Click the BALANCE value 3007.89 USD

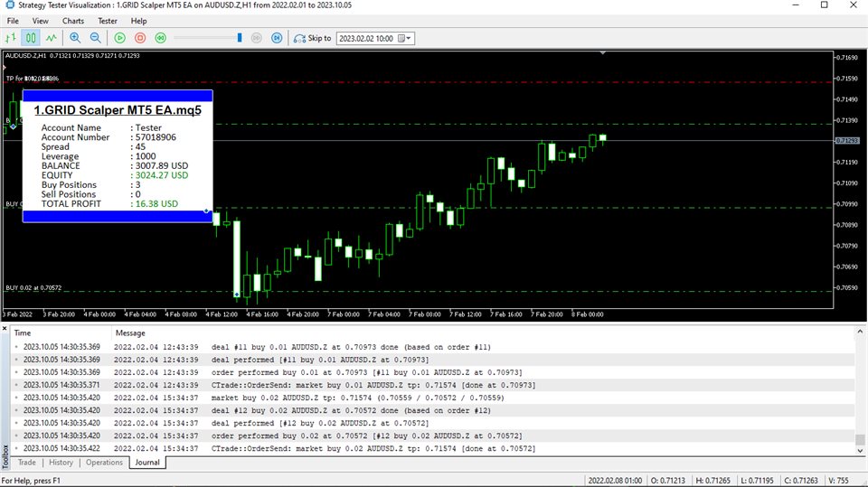tap(162, 165)
